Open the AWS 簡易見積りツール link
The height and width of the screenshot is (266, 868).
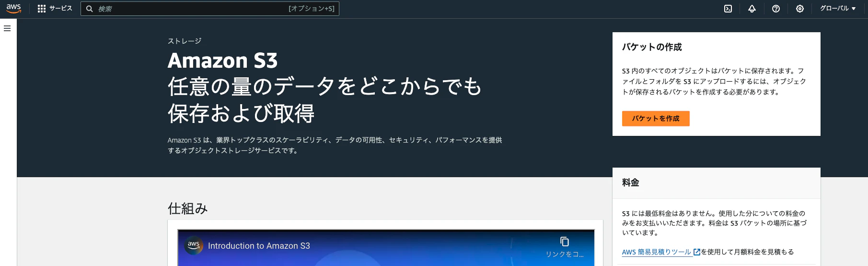(661, 252)
